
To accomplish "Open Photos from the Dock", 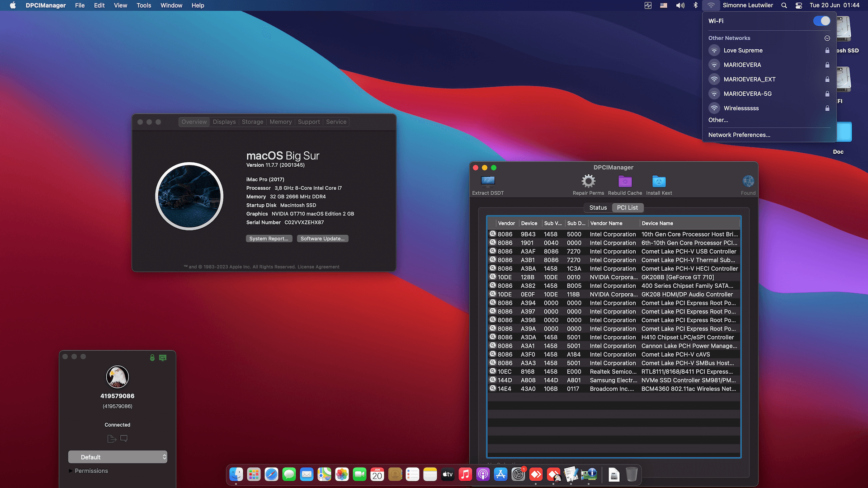I will pyautogui.click(x=342, y=474).
